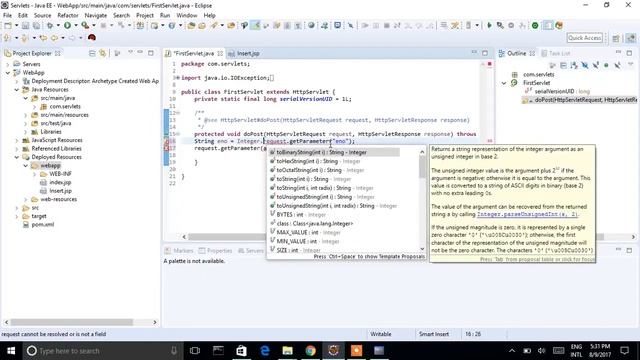Click the Save All toolbar icon
Image resolution: width=640 pixels, height=360 pixels.
click(36, 26)
